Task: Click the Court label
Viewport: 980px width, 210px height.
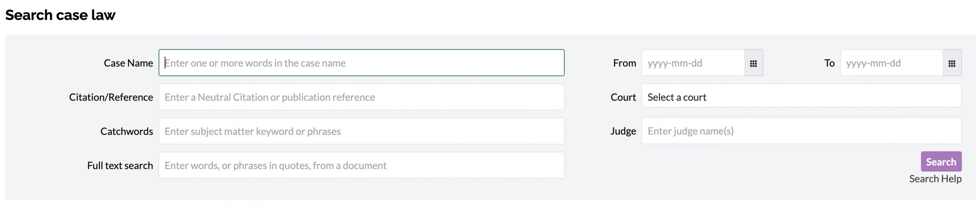Action: click(623, 97)
